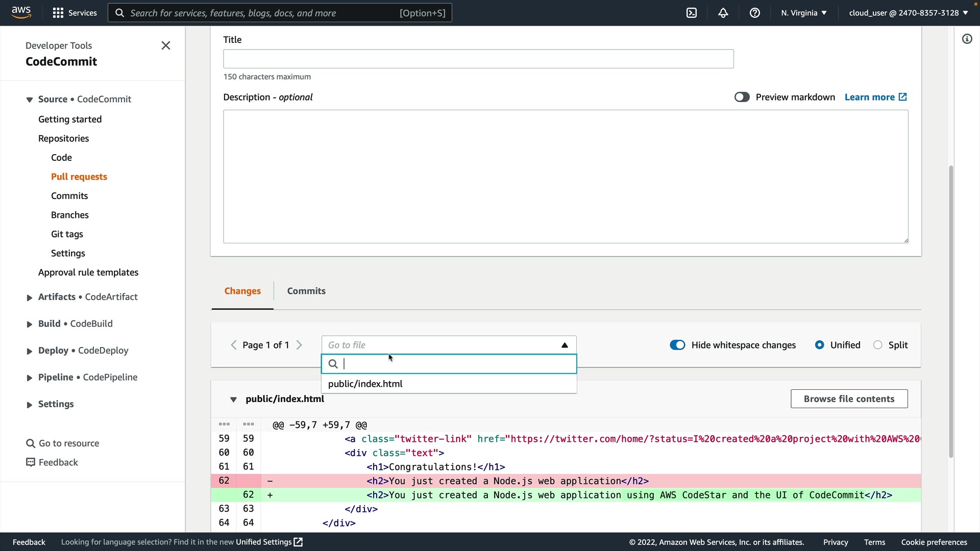The width and height of the screenshot is (980, 551).
Task: Collapse the public/index.html diff section
Action: [x=233, y=399]
